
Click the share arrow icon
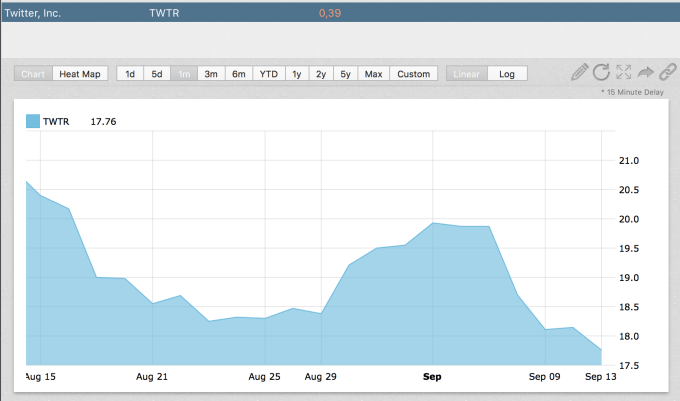[645, 72]
